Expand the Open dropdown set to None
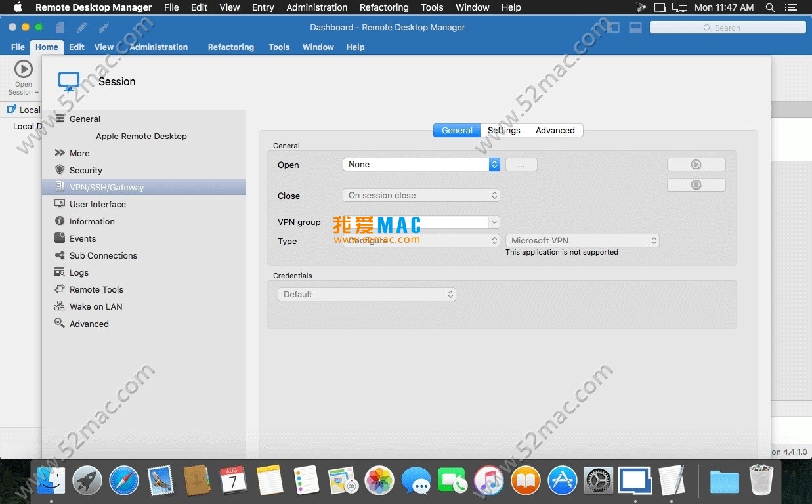Screen dimensions: 812x504 pyautogui.click(x=421, y=165)
